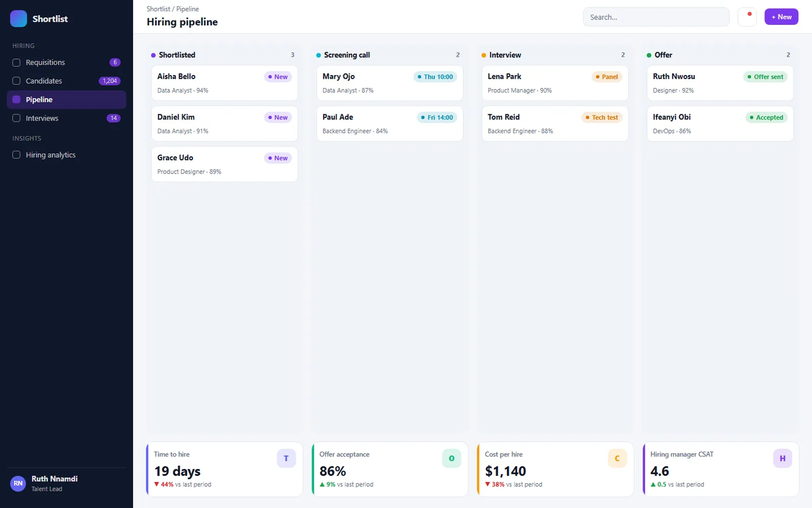Click DevOps · 86% text
The height and width of the screenshot is (508, 812).
point(672,131)
